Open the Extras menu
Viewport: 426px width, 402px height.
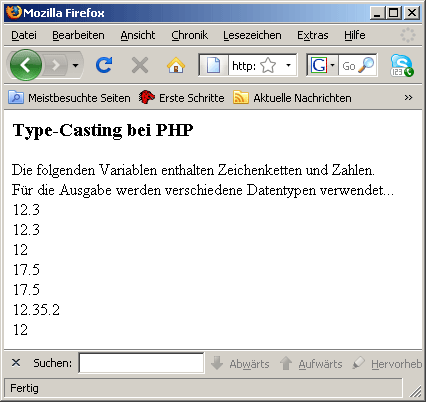[313, 35]
